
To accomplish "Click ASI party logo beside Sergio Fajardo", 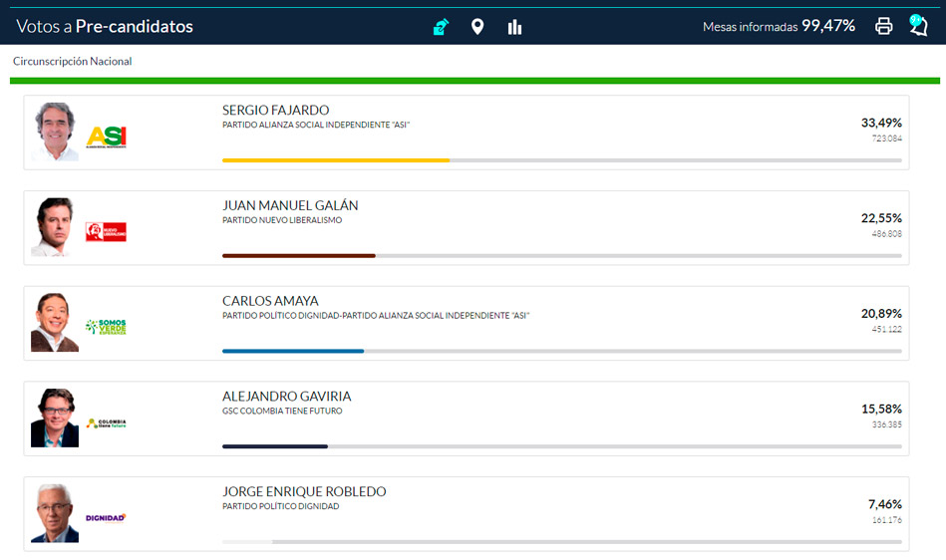I will coord(107,138).
